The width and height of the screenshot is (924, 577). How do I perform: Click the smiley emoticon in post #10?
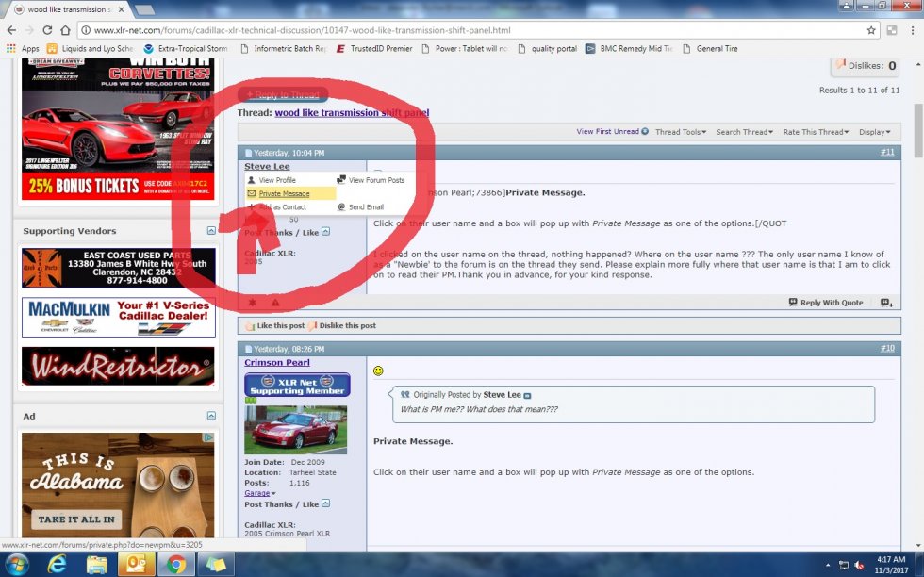(378, 371)
